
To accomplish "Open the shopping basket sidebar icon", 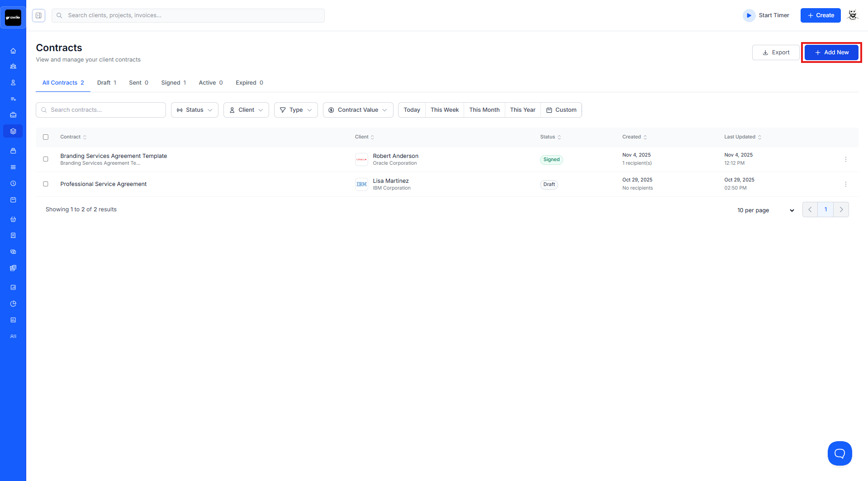I will tap(13, 219).
